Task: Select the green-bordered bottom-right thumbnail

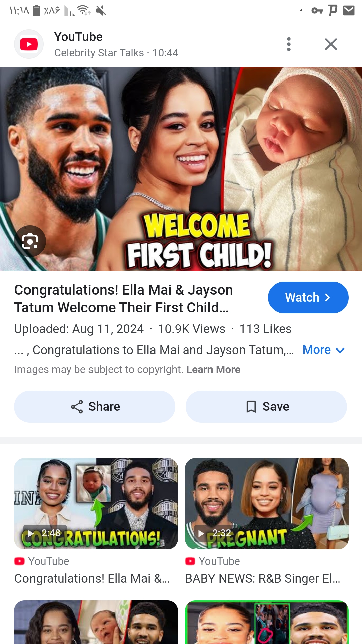Action: (x=267, y=622)
